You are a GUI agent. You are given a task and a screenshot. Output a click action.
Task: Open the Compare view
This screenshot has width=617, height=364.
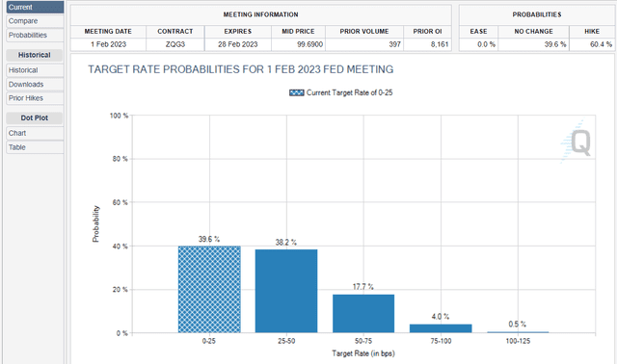click(35, 21)
